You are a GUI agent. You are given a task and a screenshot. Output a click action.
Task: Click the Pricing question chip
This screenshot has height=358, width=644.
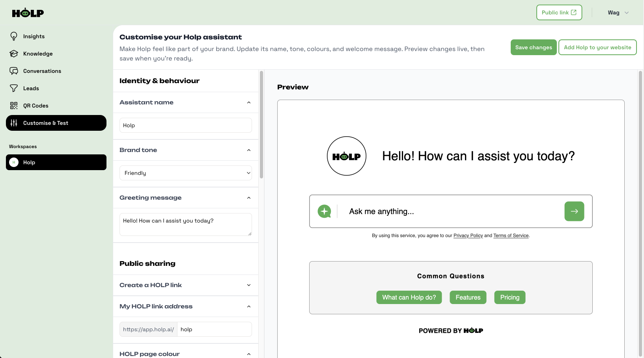pyautogui.click(x=510, y=297)
